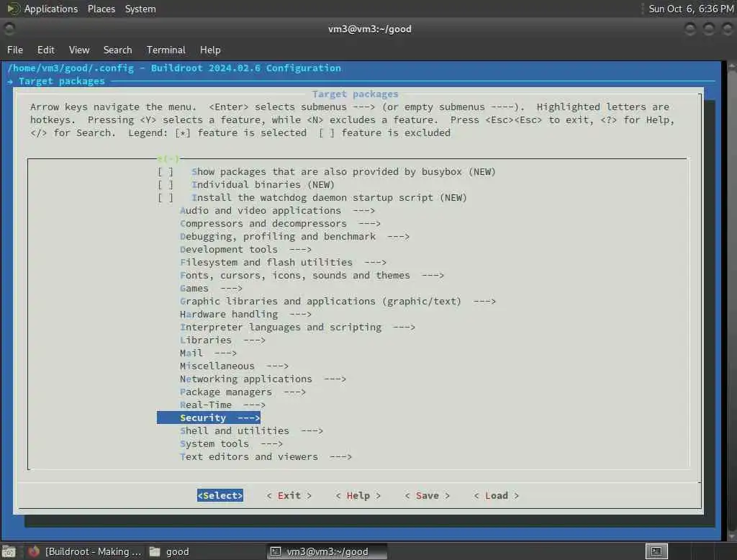Open the Games submenu
737x560 pixels.
click(x=211, y=288)
